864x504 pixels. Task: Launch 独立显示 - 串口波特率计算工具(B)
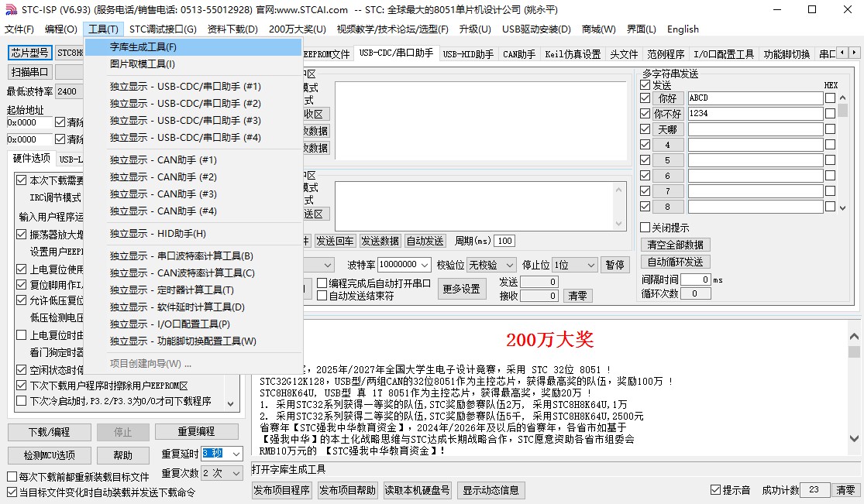pyautogui.click(x=194, y=256)
